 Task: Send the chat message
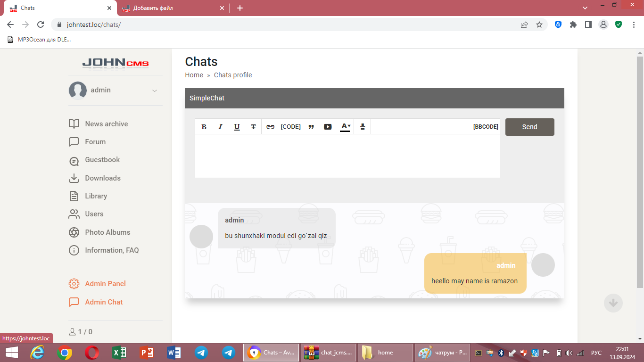[530, 127]
